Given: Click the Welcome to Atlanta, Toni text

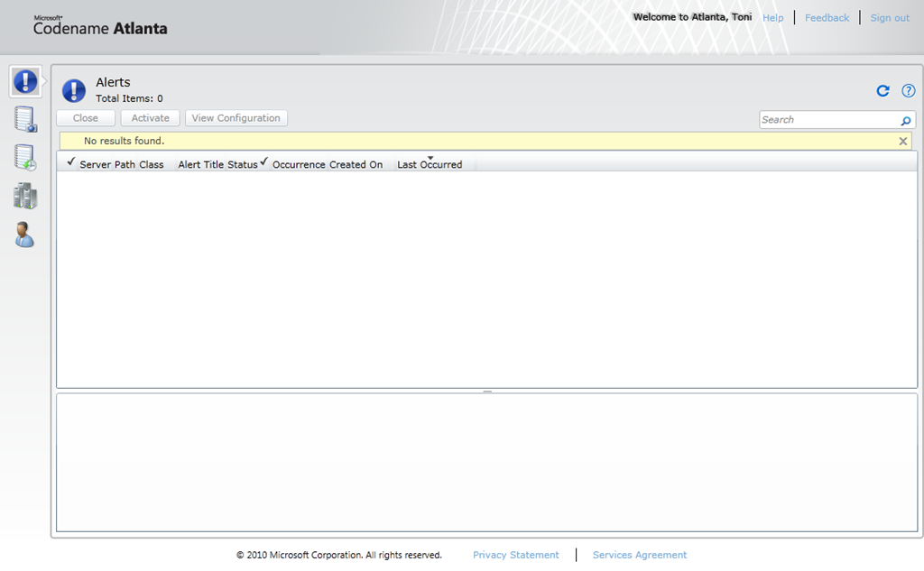Looking at the screenshot, I should (692, 17).
